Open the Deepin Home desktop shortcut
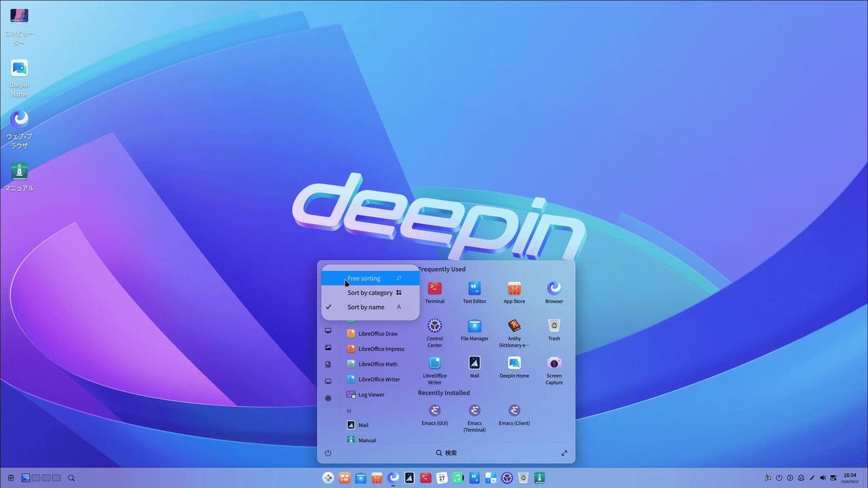Viewport: 868px width, 488px height. 19,78
